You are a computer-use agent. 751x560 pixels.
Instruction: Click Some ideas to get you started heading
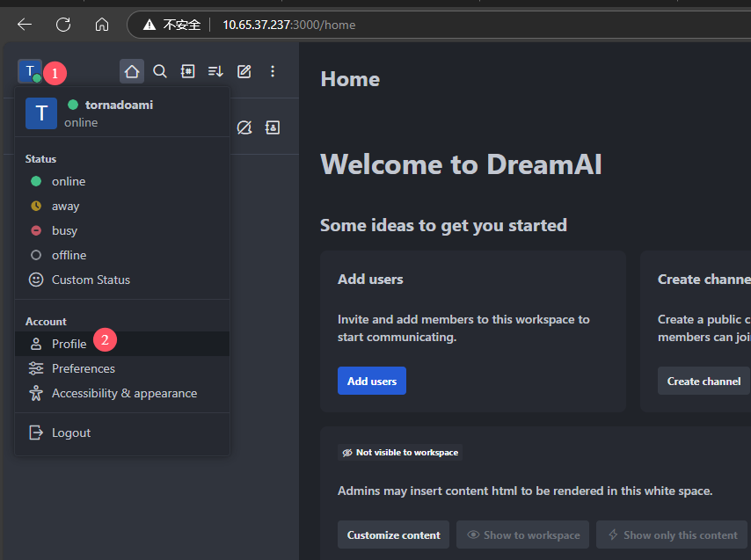(x=443, y=225)
